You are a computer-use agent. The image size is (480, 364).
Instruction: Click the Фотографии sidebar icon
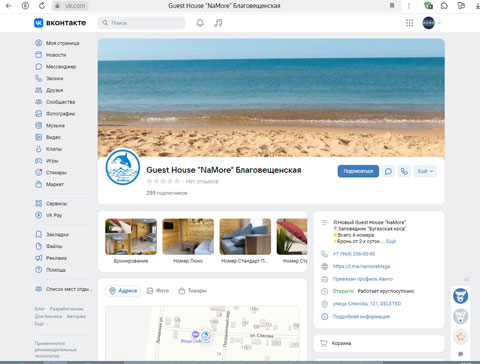click(x=39, y=114)
